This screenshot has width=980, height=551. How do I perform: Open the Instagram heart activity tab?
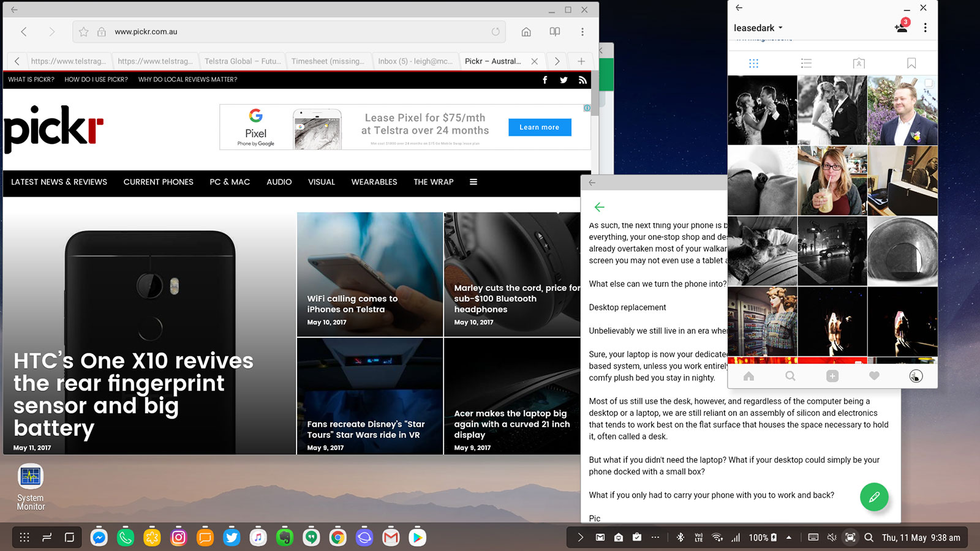click(874, 376)
